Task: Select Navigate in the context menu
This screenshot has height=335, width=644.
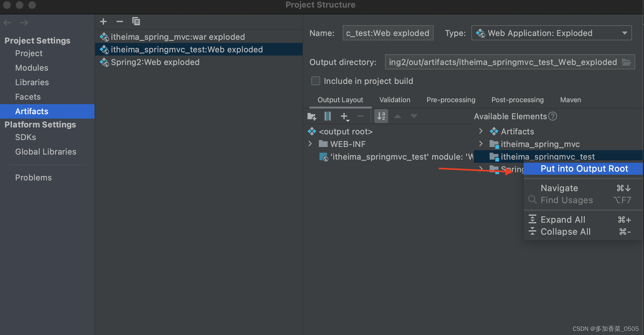Action: [x=583, y=188]
